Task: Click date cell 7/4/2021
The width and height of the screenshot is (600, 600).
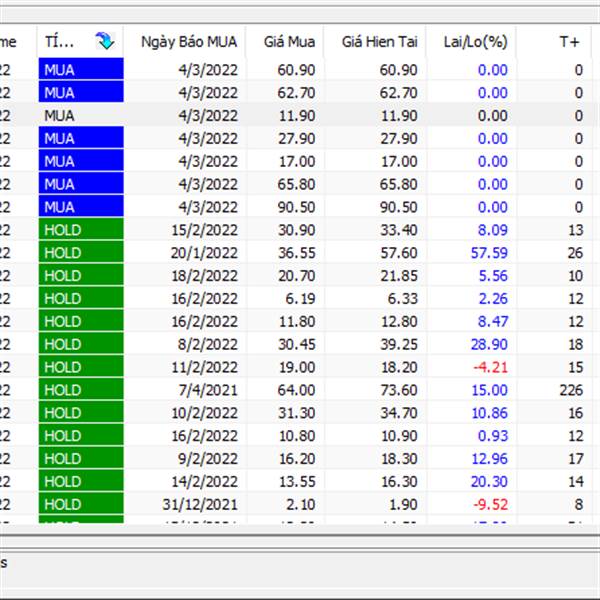Action: (208, 390)
